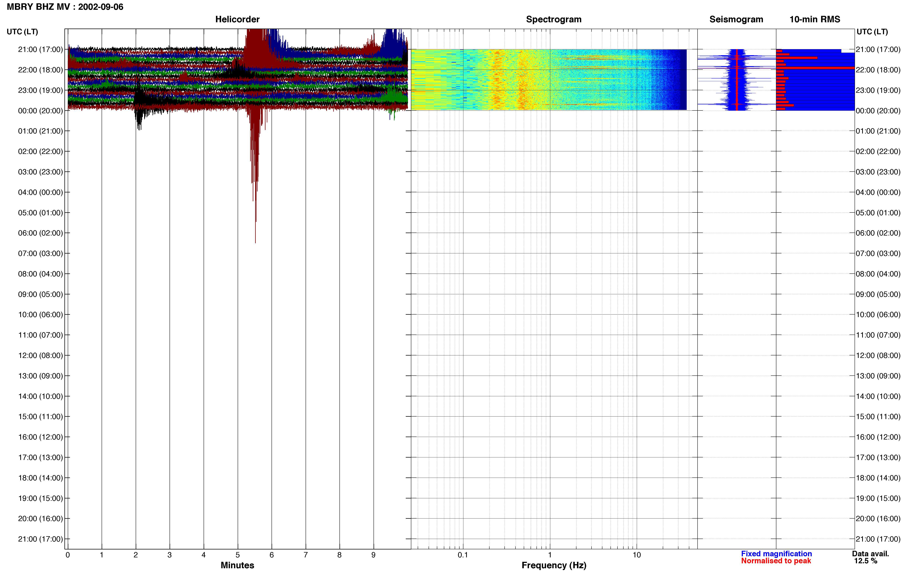Click left axis label '00:00 (20:00)'

pos(40,110)
